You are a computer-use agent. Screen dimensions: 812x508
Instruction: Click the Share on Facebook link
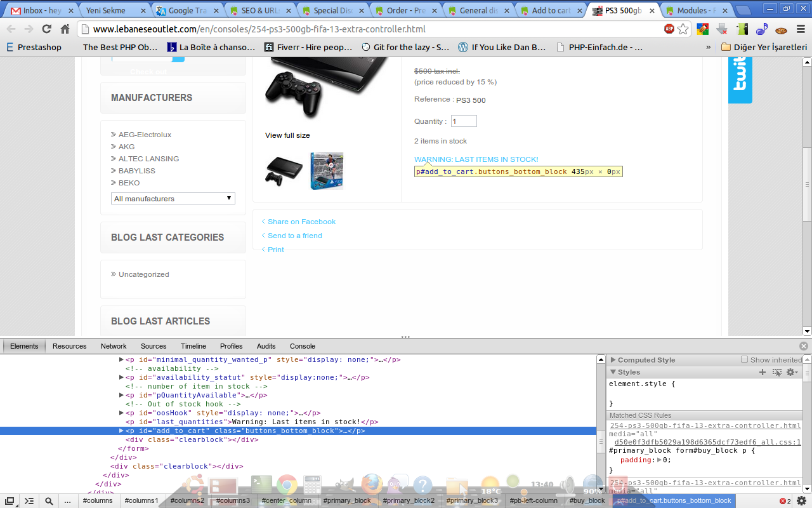click(301, 222)
